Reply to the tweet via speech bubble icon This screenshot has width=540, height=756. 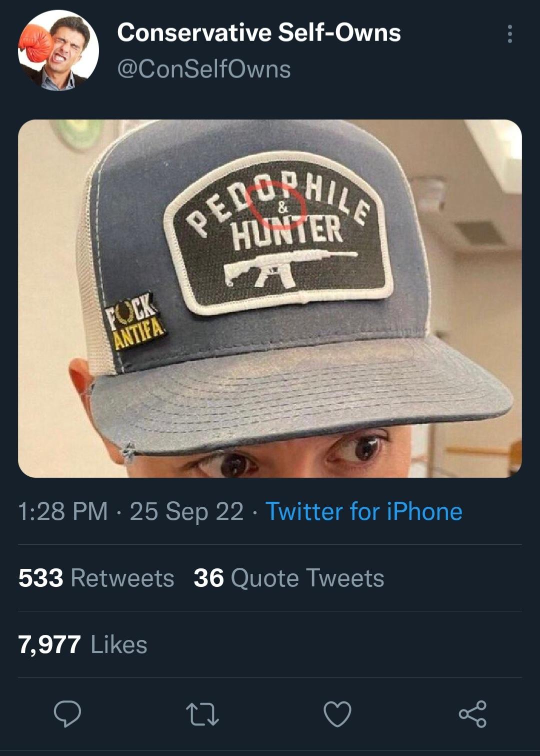67,713
